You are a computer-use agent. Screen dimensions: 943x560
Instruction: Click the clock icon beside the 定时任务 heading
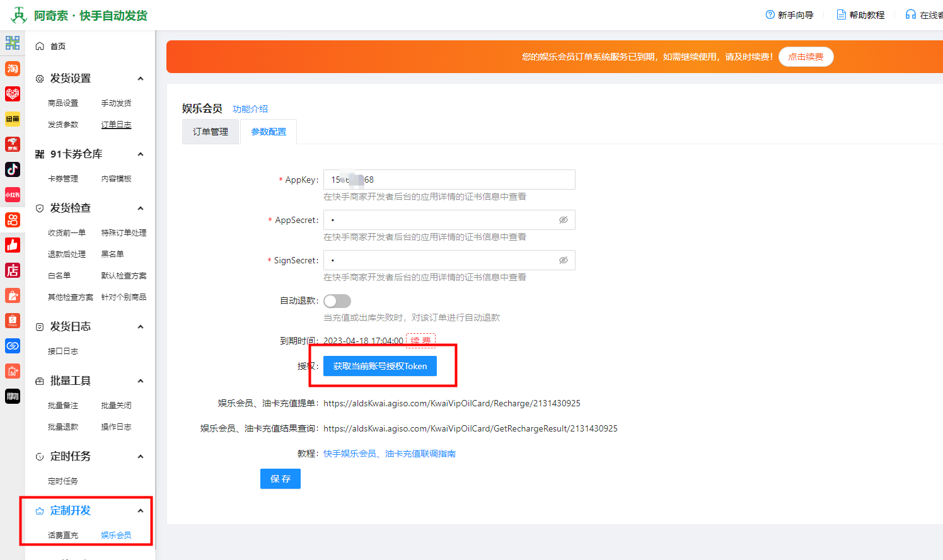(40, 457)
